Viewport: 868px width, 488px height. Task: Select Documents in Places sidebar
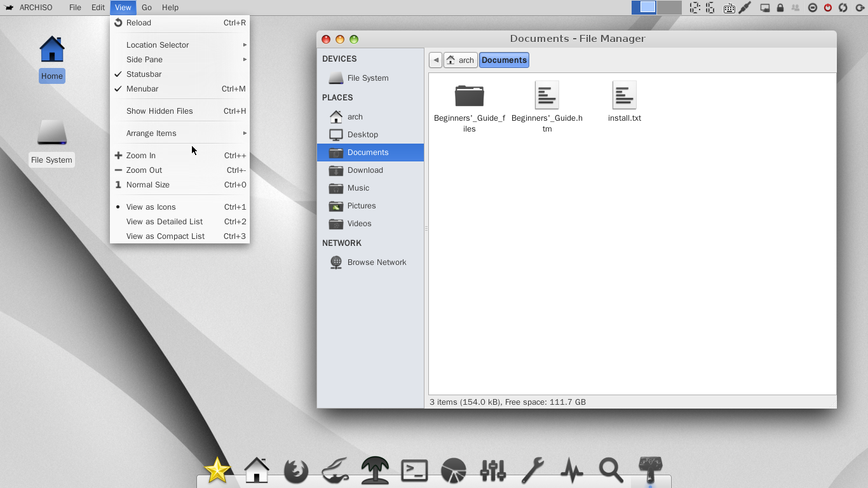pos(370,152)
